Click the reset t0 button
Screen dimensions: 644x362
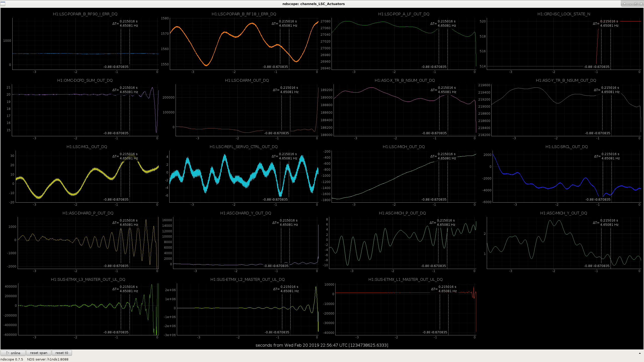62,353
